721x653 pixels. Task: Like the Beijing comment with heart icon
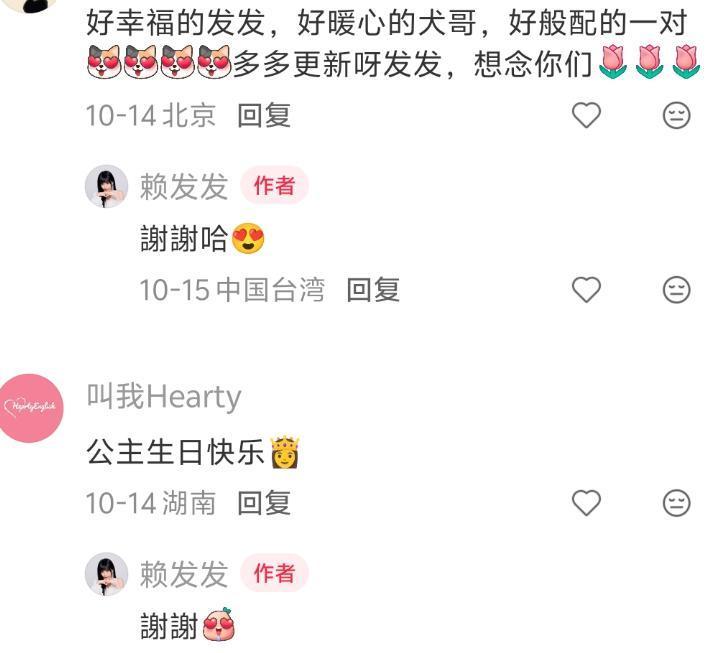pyautogui.click(x=586, y=115)
